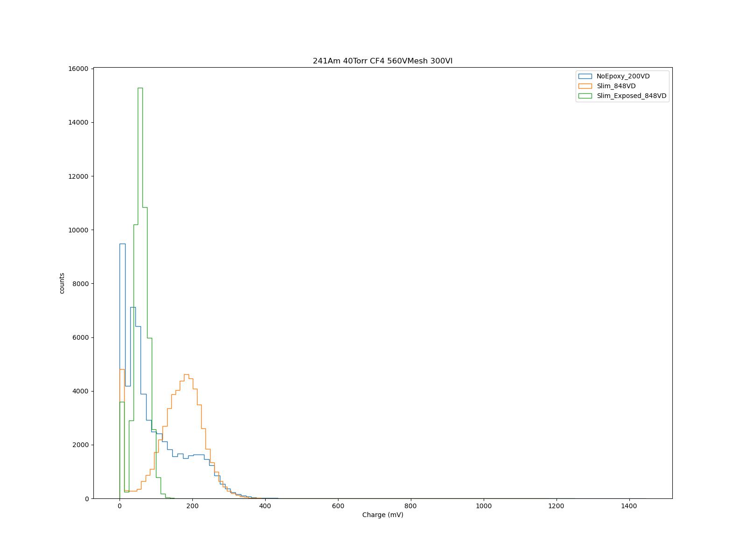This screenshot has height=560, width=747.
Task: Click the 'Charge (mV)' x-axis label
Action: [382, 515]
